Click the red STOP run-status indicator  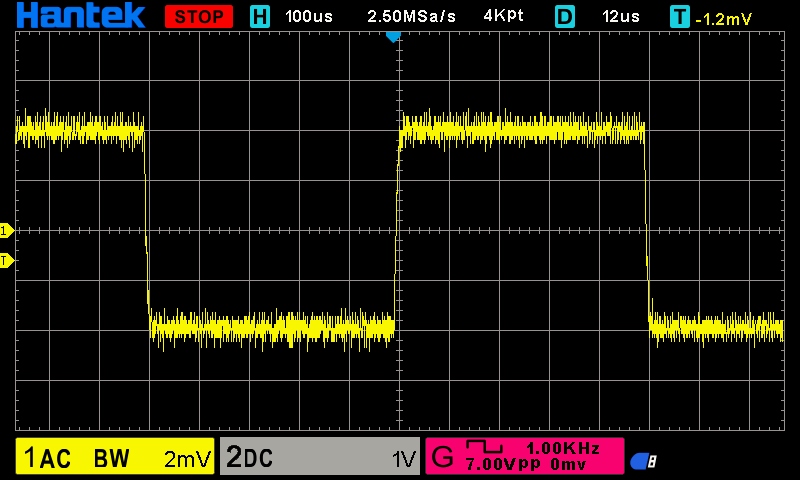tap(199, 17)
